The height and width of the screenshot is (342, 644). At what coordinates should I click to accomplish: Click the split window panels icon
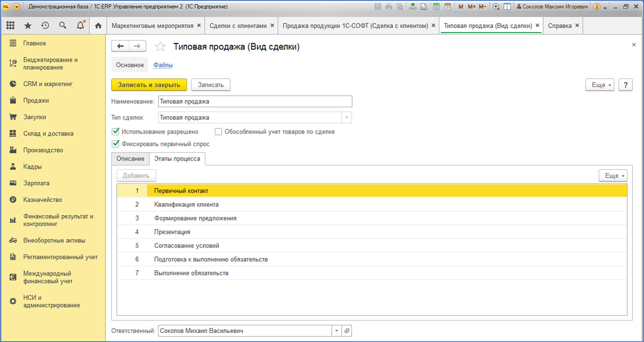tap(507, 7)
